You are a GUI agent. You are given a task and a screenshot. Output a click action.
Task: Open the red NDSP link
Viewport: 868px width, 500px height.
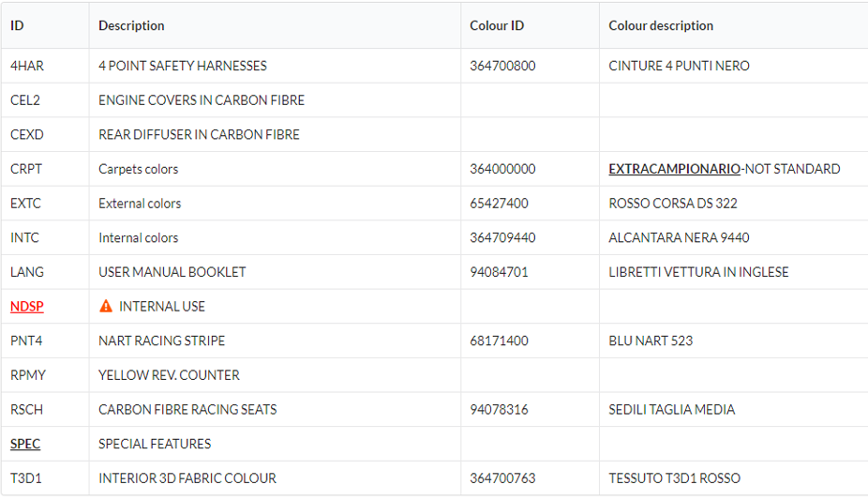26,306
